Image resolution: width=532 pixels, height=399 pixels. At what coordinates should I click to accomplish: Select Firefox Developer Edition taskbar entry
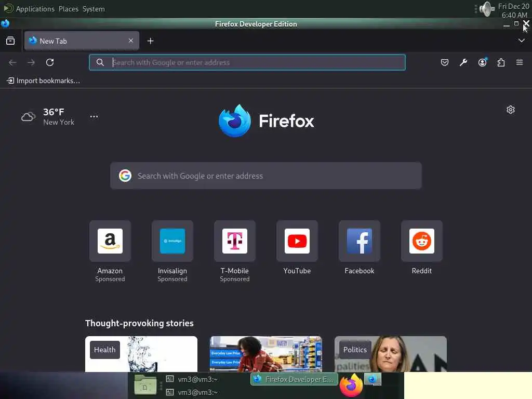pos(294,379)
